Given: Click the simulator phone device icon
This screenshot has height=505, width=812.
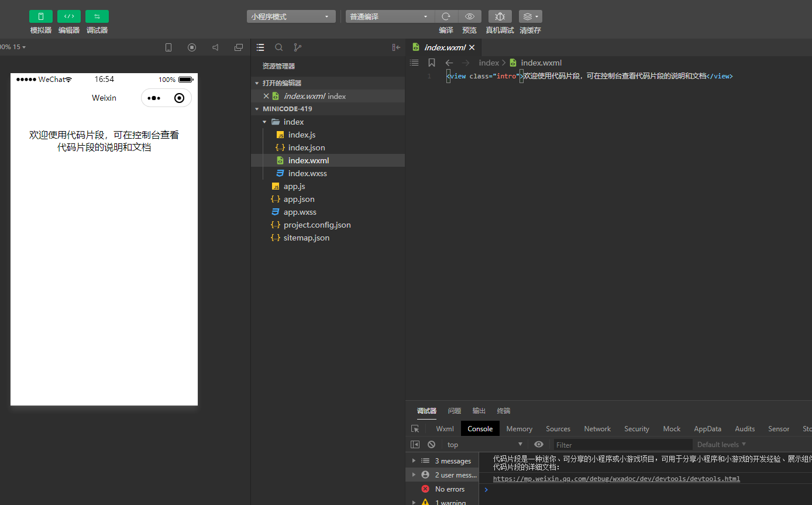Looking at the screenshot, I should 168,47.
